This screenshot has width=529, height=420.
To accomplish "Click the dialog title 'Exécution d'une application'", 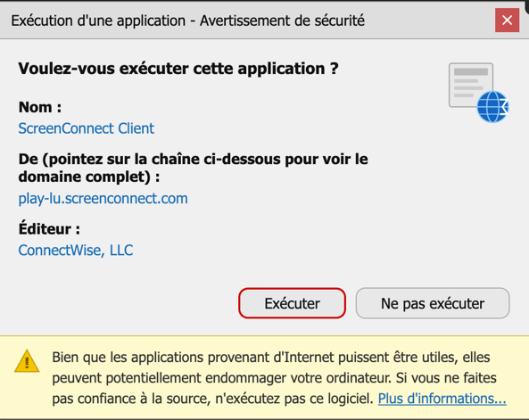I will (x=98, y=21).
